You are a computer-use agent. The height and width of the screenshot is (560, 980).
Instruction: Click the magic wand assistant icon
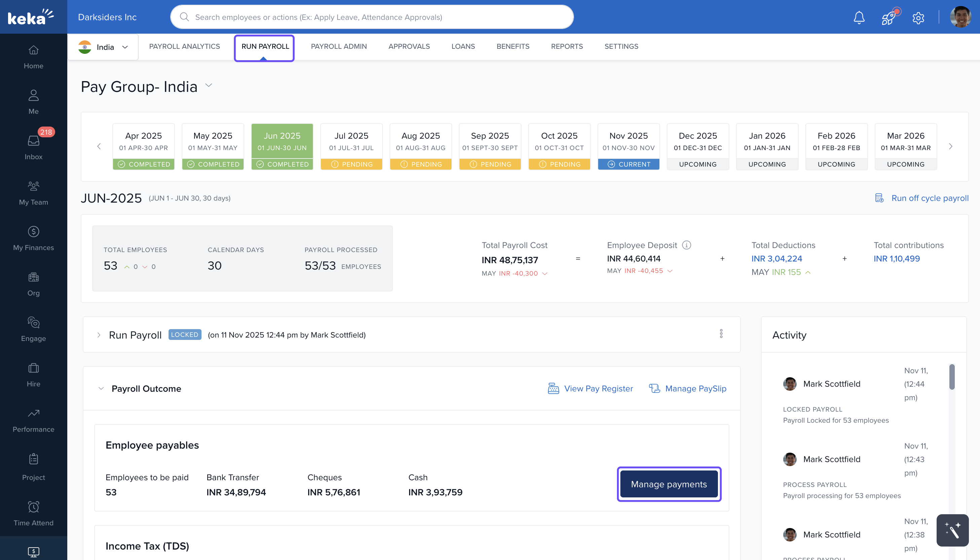[x=952, y=530]
